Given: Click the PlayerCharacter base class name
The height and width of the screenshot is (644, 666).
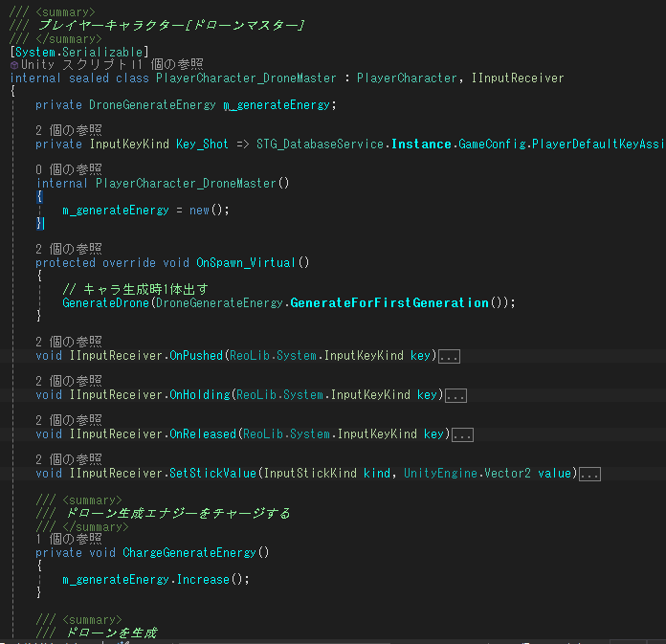Looking at the screenshot, I should (407, 78).
